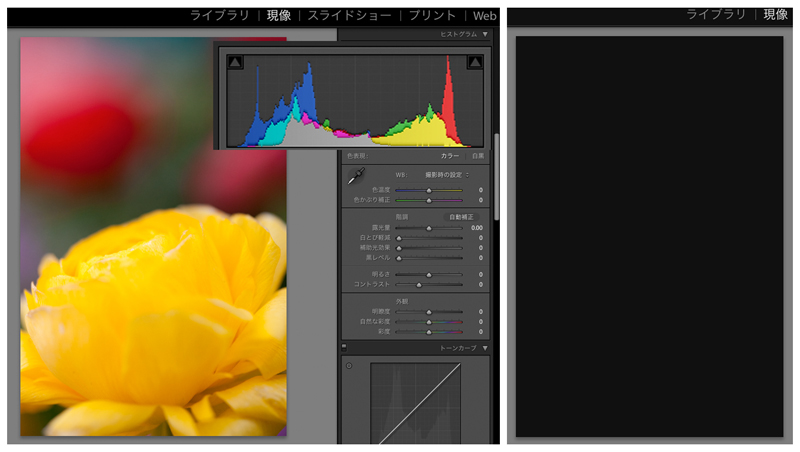Viewport: 800px width, 452px height.
Task: Toggle shadow clipping indicator in histogram
Action: (235, 62)
